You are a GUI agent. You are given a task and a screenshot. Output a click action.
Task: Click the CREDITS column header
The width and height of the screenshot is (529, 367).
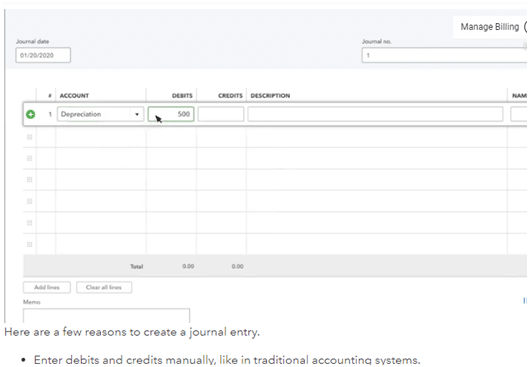[x=230, y=95]
